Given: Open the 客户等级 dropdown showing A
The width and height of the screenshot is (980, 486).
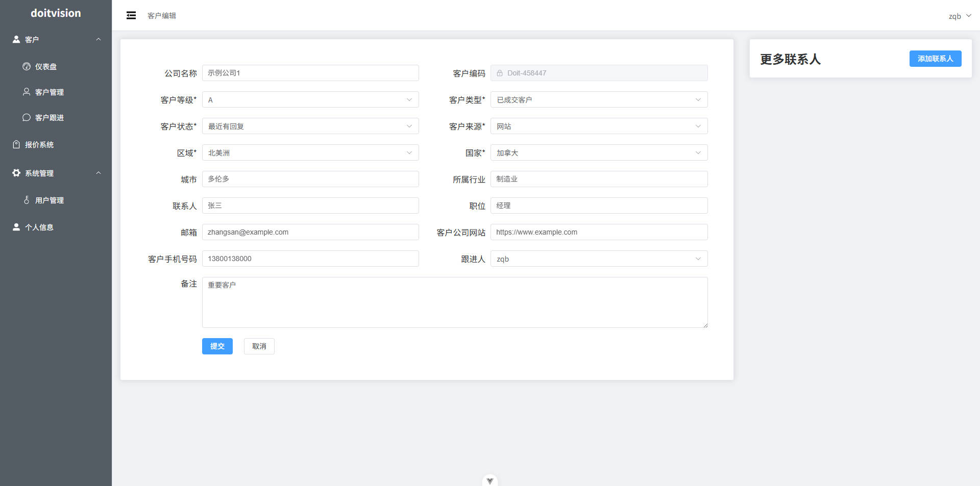Looking at the screenshot, I should click(x=310, y=99).
